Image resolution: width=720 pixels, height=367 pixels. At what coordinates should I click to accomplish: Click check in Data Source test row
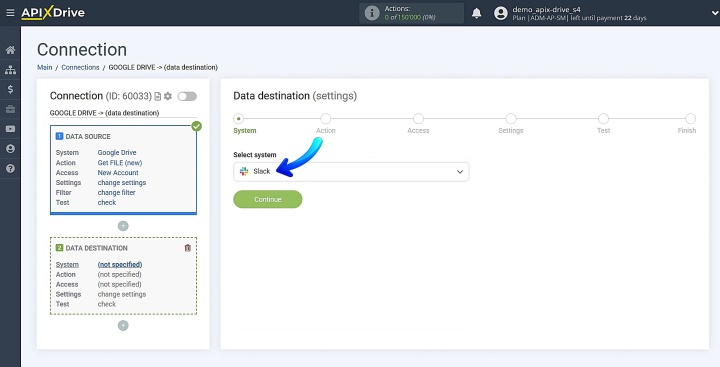pyautogui.click(x=107, y=203)
